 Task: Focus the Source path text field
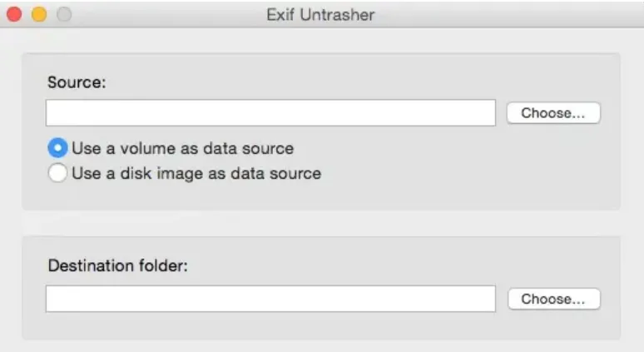pos(270,113)
